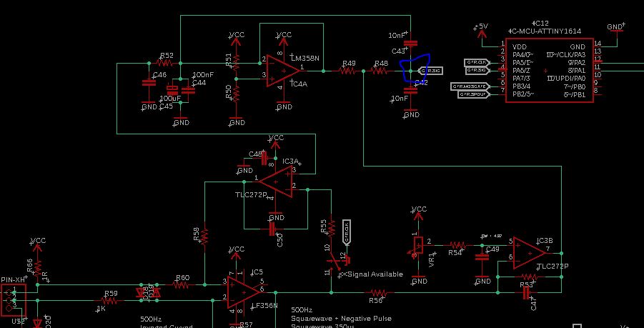644x328 pixels.
Task: Click the Signal Available switch symbol
Action: 340,260
